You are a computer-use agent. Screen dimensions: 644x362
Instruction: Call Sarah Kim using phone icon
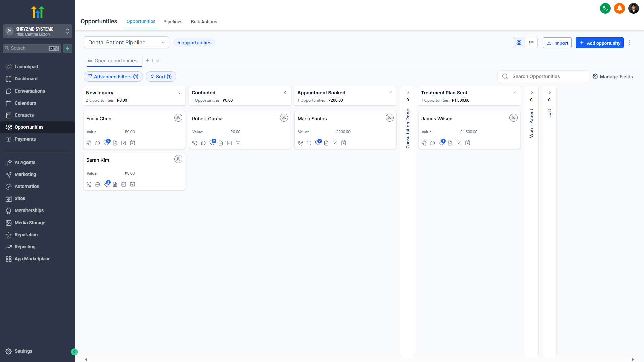(x=89, y=184)
